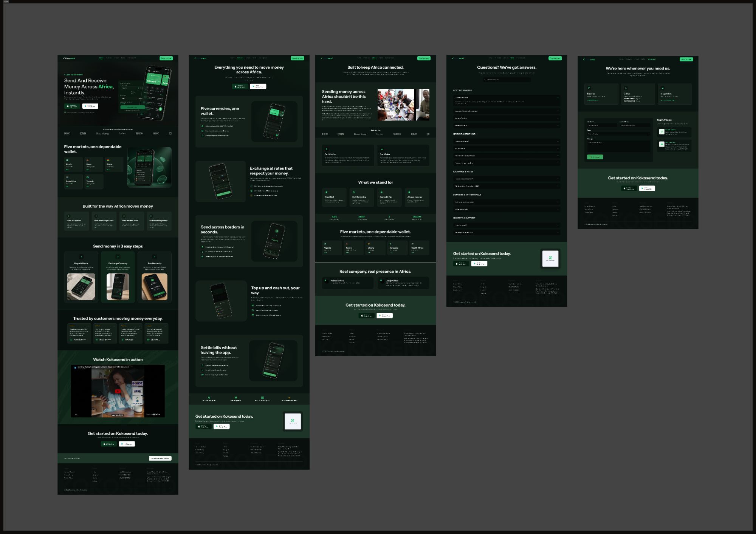Play the YouTube video under Watch Kokosend in action
756x534 pixels.
click(118, 391)
